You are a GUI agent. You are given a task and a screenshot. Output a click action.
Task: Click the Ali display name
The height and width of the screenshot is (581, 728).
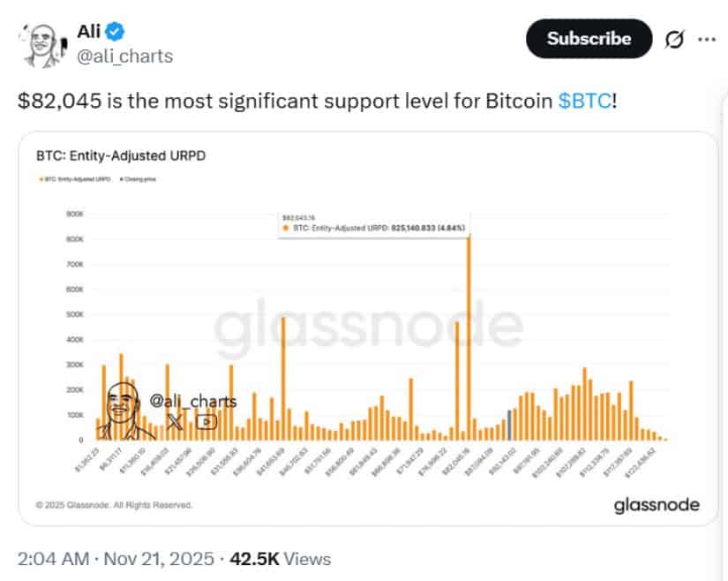click(x=90, y=33)
